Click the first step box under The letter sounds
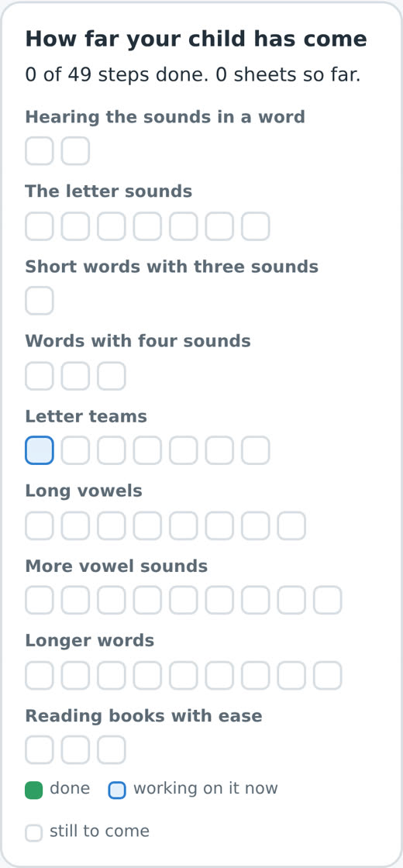The height and width of the screenshot is (868, 403). click(x=40, y=226)
